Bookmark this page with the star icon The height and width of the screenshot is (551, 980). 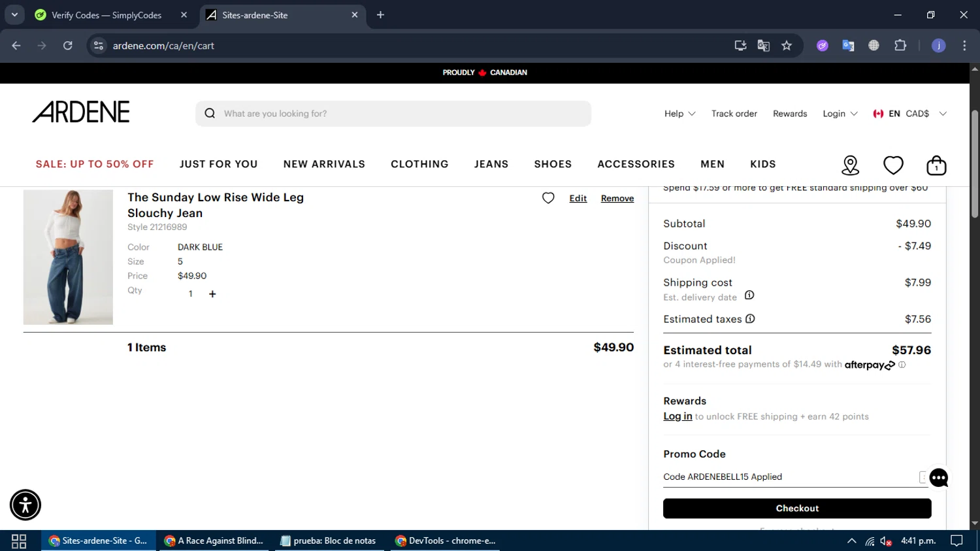pyautogui.click(x=787, y=46)
